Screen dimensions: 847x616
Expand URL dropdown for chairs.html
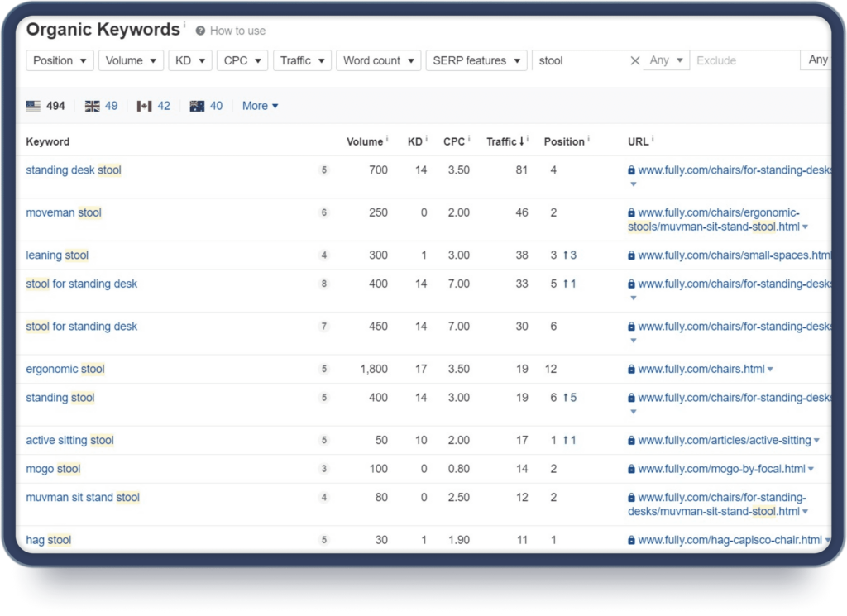tap(770, 370)
